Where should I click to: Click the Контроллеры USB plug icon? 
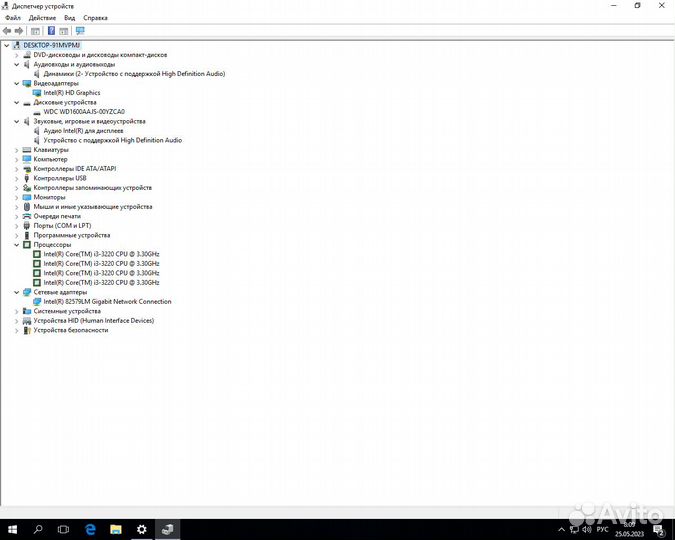[x=27, y=178]
